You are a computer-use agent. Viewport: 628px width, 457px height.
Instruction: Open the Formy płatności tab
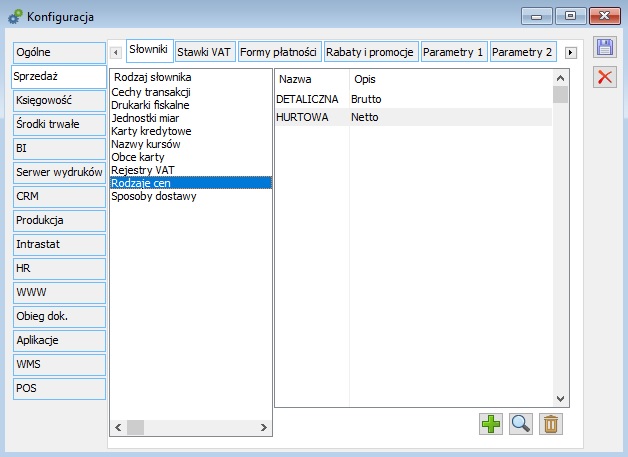[x=280, y=52]
